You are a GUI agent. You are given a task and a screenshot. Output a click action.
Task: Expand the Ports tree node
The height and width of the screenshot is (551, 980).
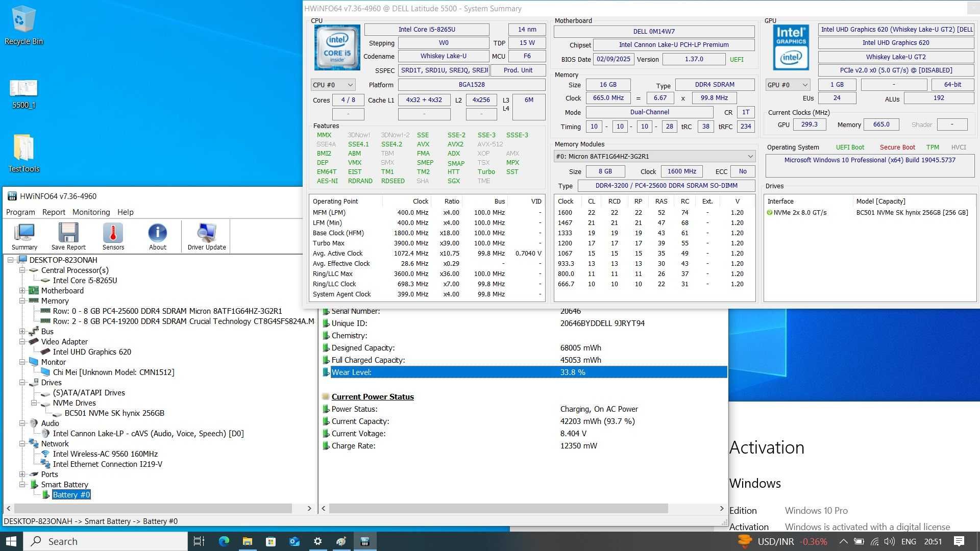tap(22, 474)
